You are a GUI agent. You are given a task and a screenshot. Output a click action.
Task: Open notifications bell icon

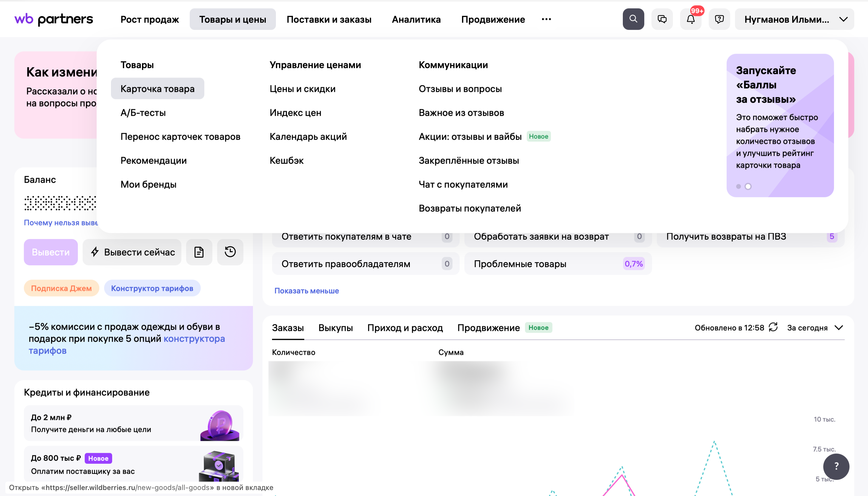tap(691, 19)
